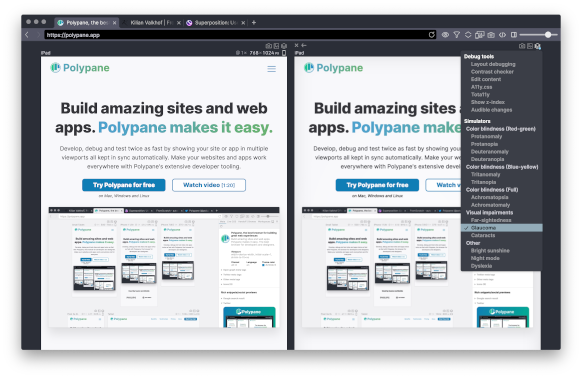The image size is (582, 378).
Task: Click the eye icon in main toolbar
Action: coord(445,35)
